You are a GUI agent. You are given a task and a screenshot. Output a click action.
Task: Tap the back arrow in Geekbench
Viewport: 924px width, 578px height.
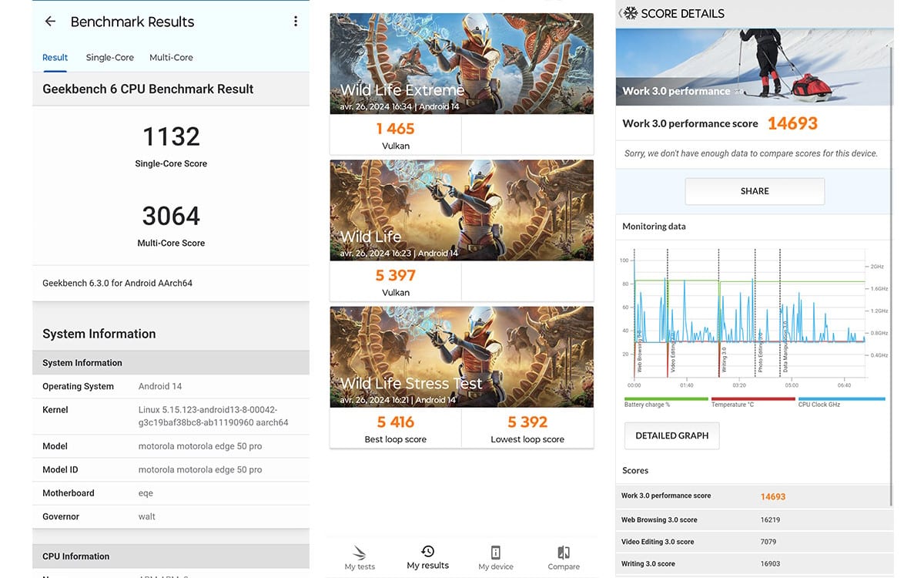point(50,22)
